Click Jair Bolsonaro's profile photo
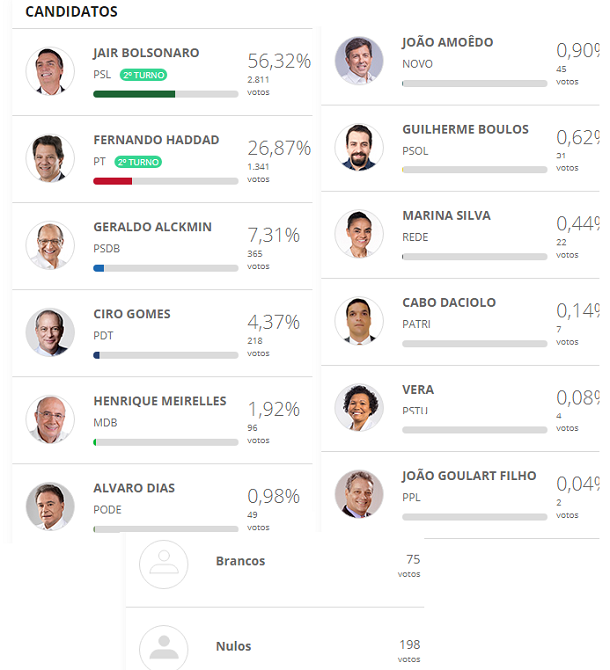 click(50, 71)
